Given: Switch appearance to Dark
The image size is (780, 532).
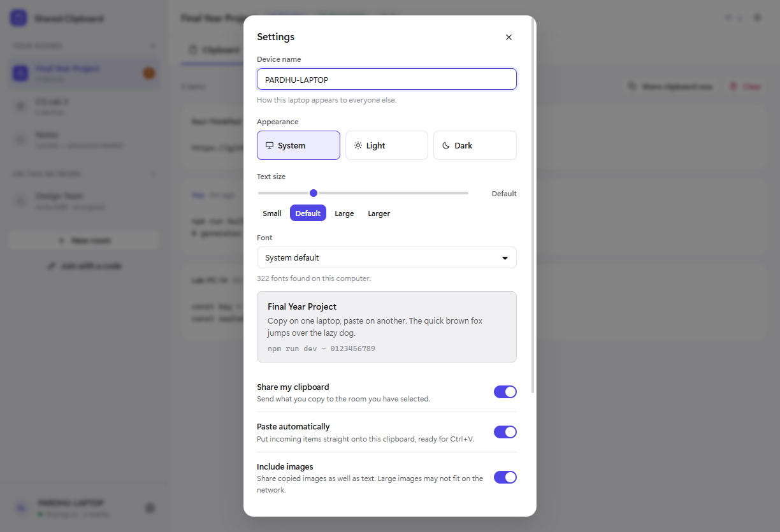Looking at the screenshot, I should point(475,145).
